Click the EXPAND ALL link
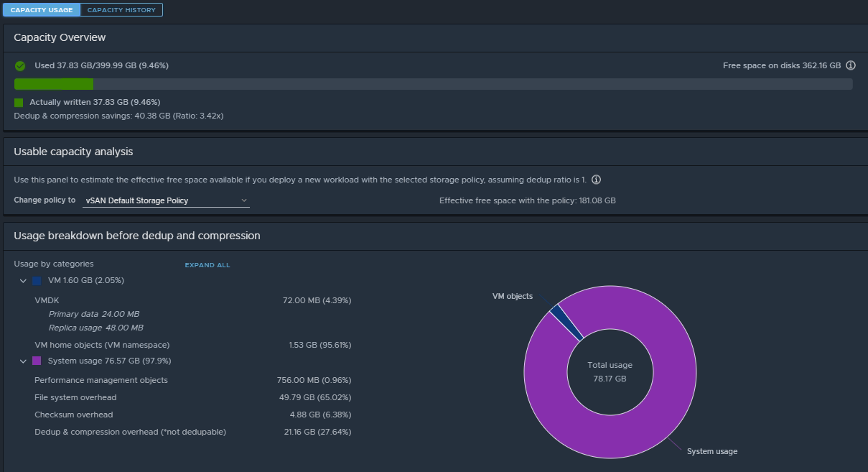The image size is (868, 472). pos(207,265)
